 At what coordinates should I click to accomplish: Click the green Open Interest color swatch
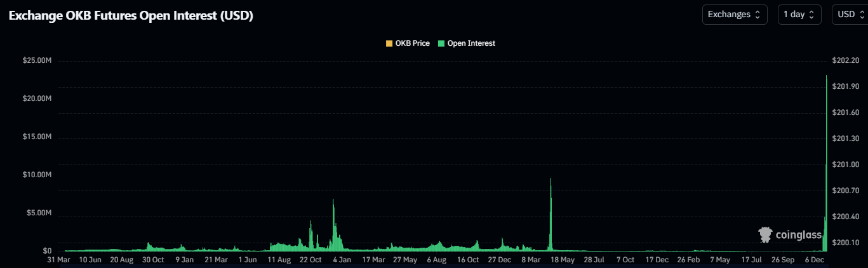[x=441, y=43]
